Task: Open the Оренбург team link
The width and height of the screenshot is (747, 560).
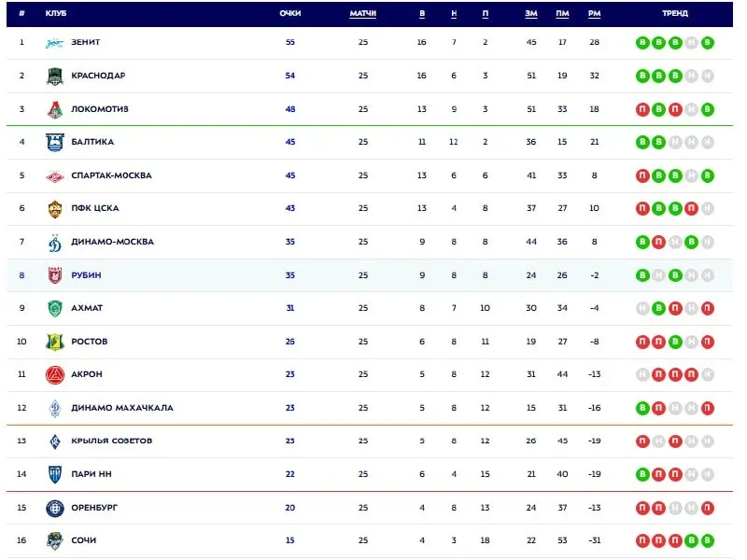Action: pos(94,508)
